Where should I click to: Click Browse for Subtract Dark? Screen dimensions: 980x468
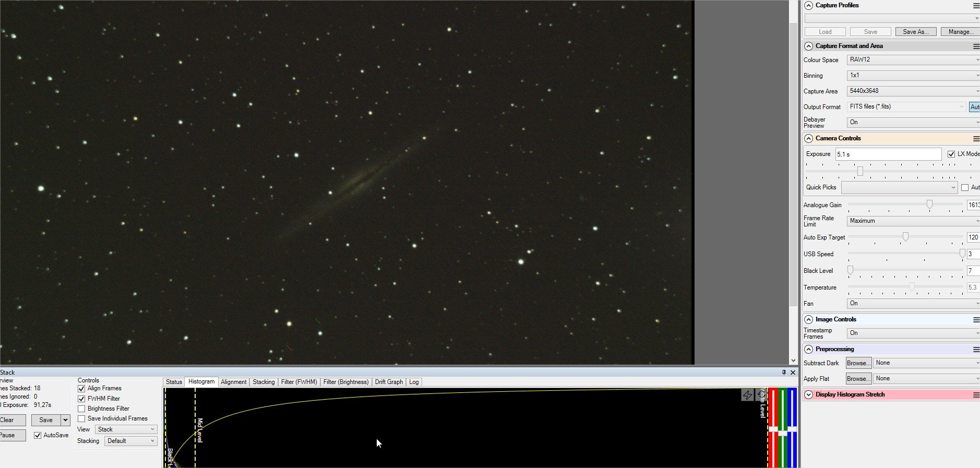(858, 363)
